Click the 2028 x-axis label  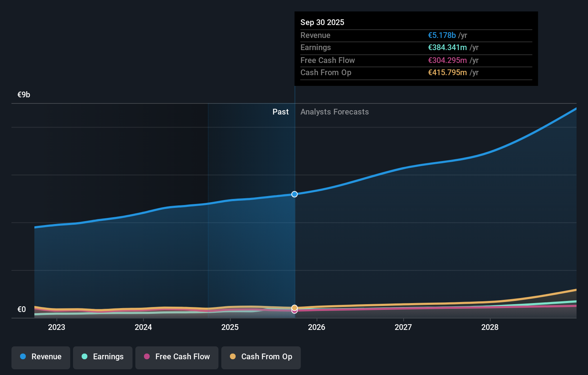point(490,327)
